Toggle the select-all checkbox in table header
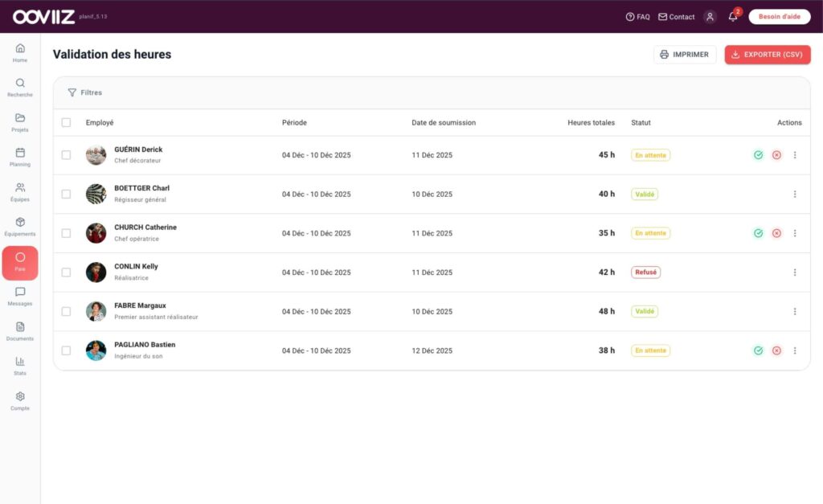 point(66,123)
